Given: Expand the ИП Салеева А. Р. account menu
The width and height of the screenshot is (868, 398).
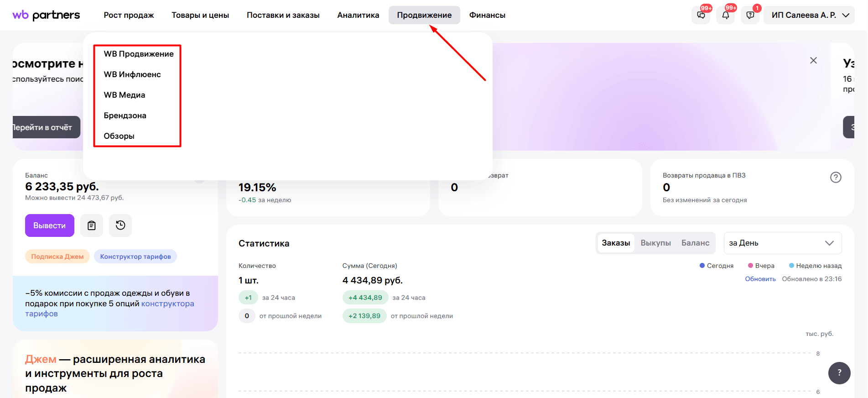Looking at the screenshot, I should coord(809,15).
